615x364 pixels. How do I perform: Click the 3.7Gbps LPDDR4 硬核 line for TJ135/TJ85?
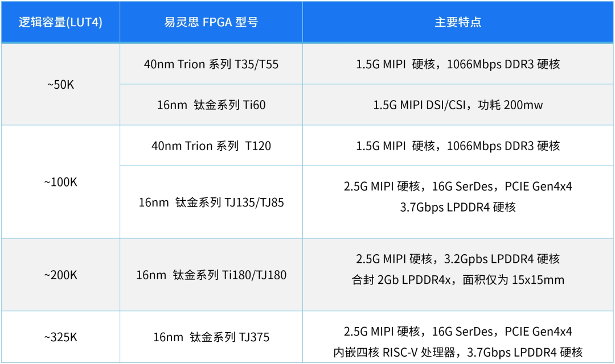coord(458,208)
